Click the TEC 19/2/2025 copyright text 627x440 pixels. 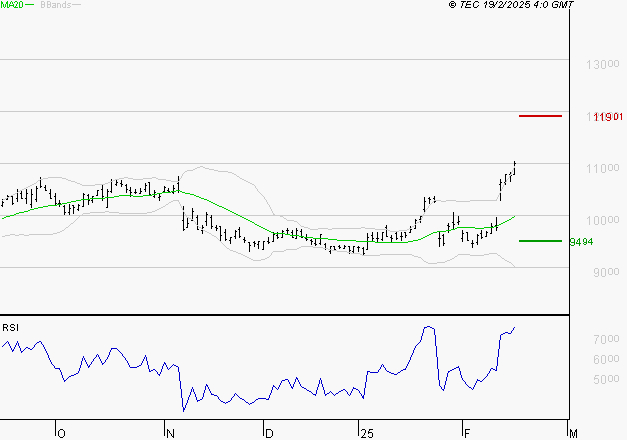click(x=511, y=5)
